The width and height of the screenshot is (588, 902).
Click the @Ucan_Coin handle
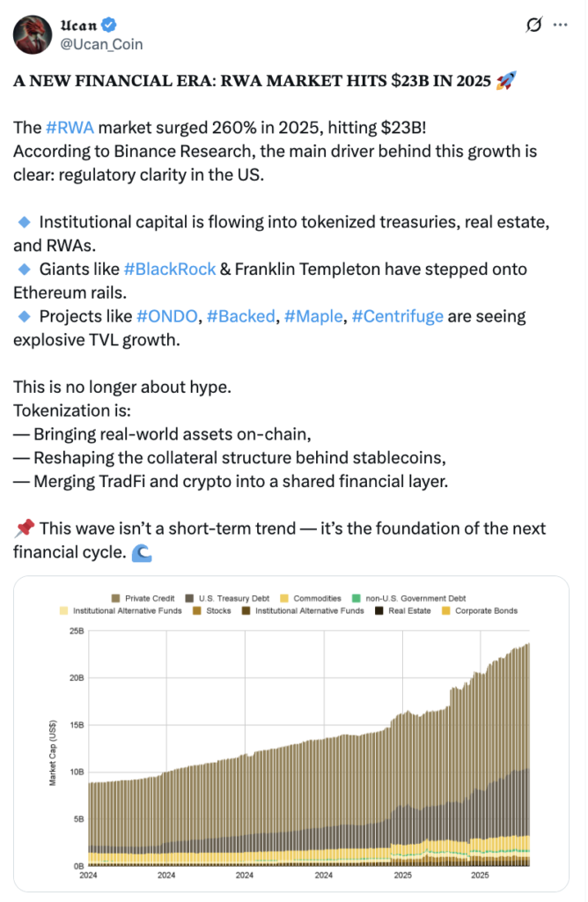tap(101, 43)
